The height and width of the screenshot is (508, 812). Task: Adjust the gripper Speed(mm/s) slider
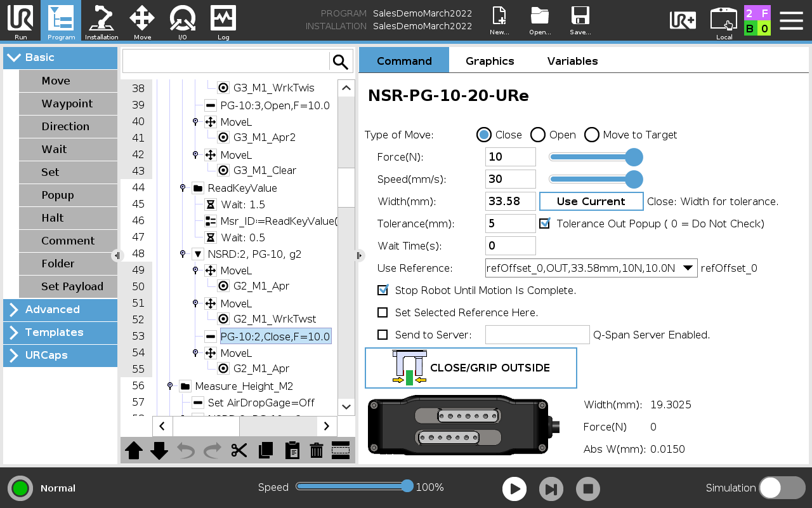[596, 179]
